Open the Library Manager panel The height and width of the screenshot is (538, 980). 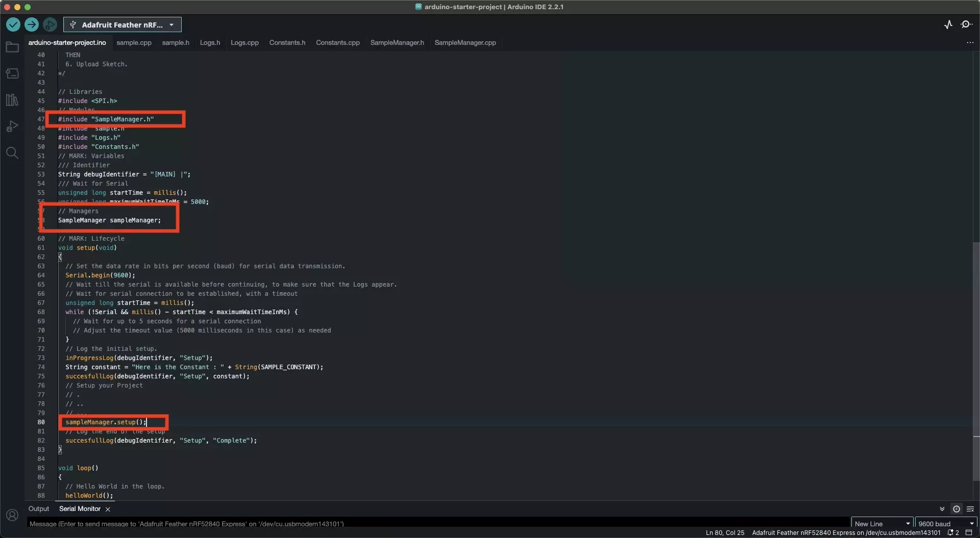[12, 100]
